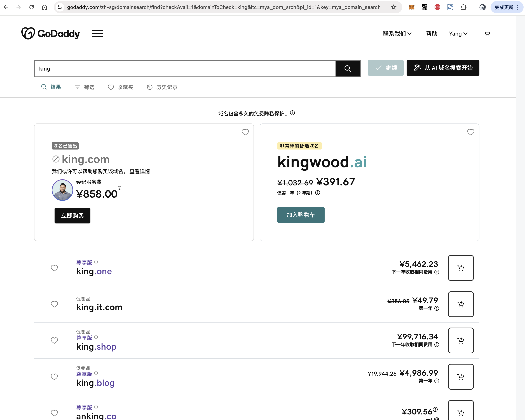This screenshot has height=420, width=525.
Task: Open the shopping cart in header
Action: pyautogui.click(x=487, y=34)
